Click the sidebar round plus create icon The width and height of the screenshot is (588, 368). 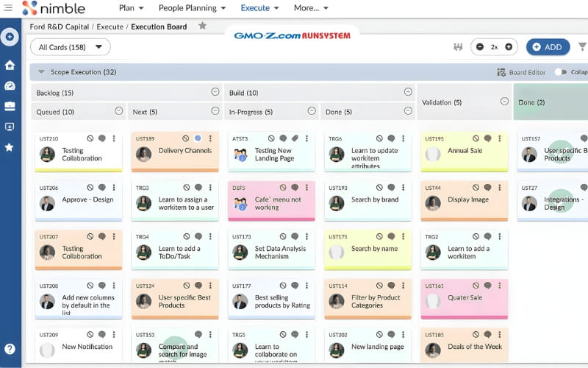click(10, 37)
